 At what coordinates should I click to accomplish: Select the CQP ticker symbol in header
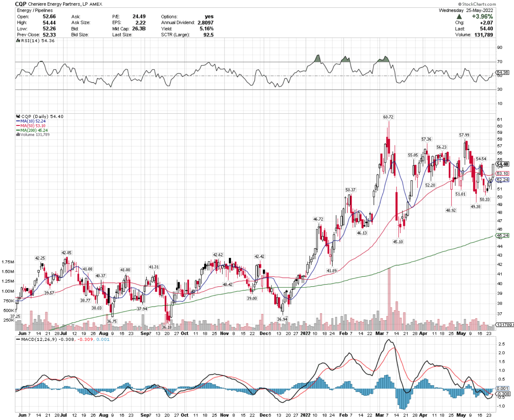pyautogui.click(x=21, y=4)
